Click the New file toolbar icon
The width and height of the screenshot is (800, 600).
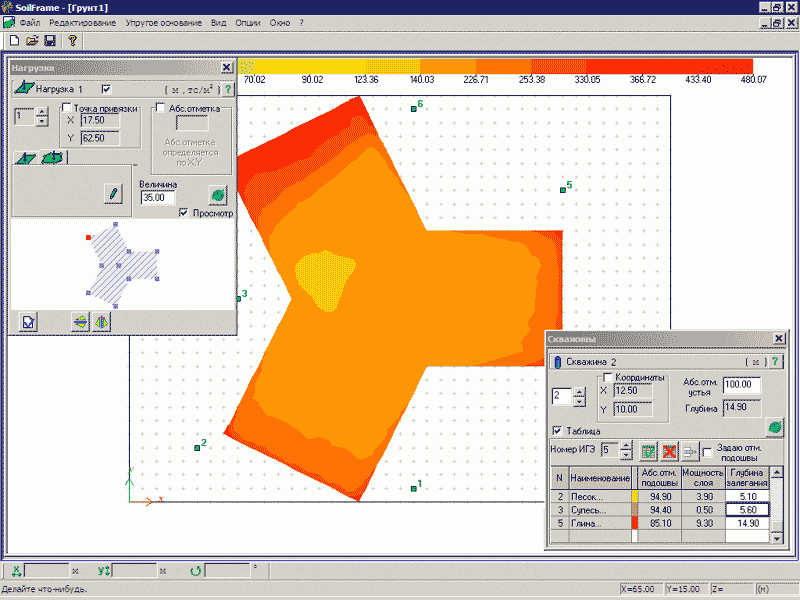click(15, 41)
